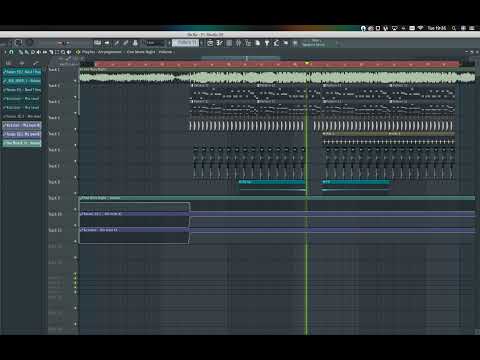Click the round transport button beside the square one
Screen dimensions: 480x360
29,43
